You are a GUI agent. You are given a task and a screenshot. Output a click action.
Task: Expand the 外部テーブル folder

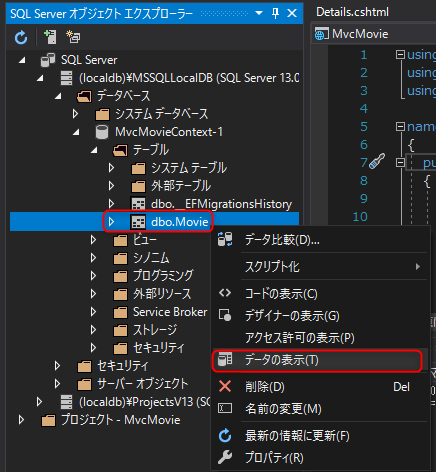(111, 186)
